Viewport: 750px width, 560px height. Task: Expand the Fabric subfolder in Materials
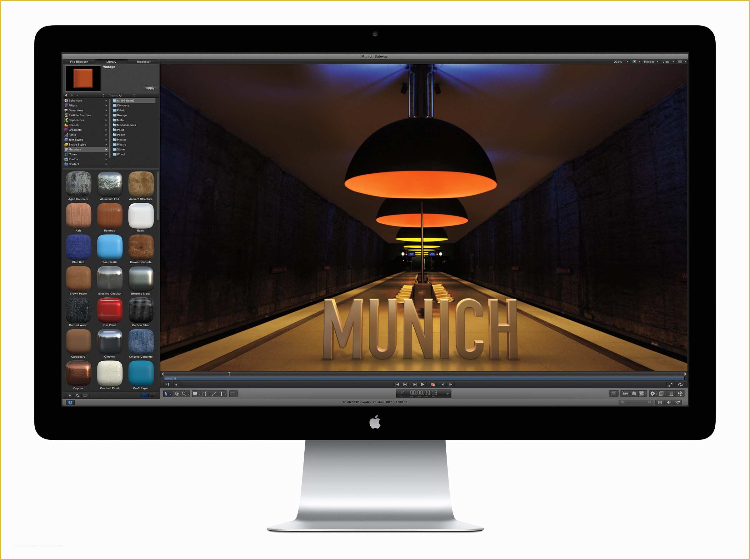pos(122,111)
